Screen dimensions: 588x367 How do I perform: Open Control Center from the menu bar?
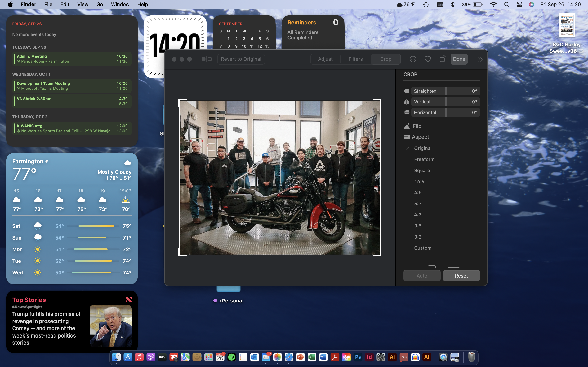coord(519,4)
